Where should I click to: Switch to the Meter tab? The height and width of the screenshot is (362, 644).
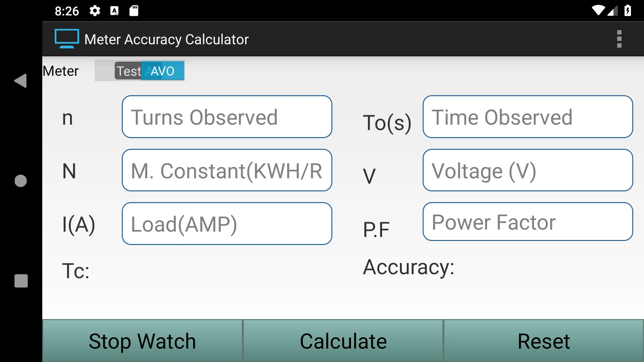[x=61, y=71]
